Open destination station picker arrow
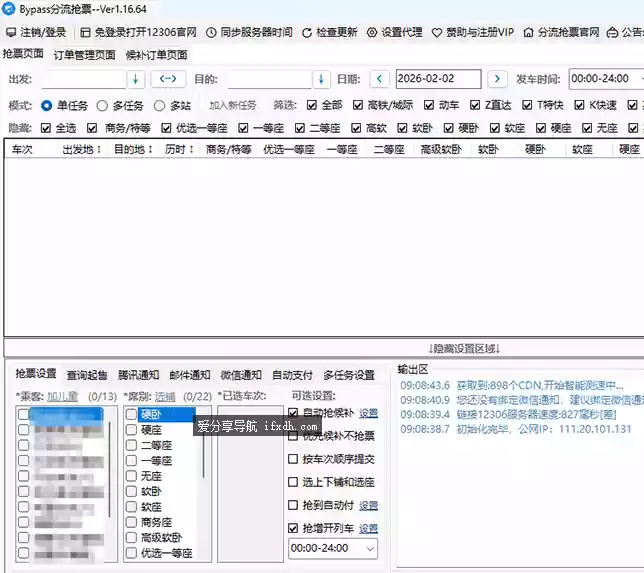The width and height of the screenshot is (644, 573). tap(321, 79)
